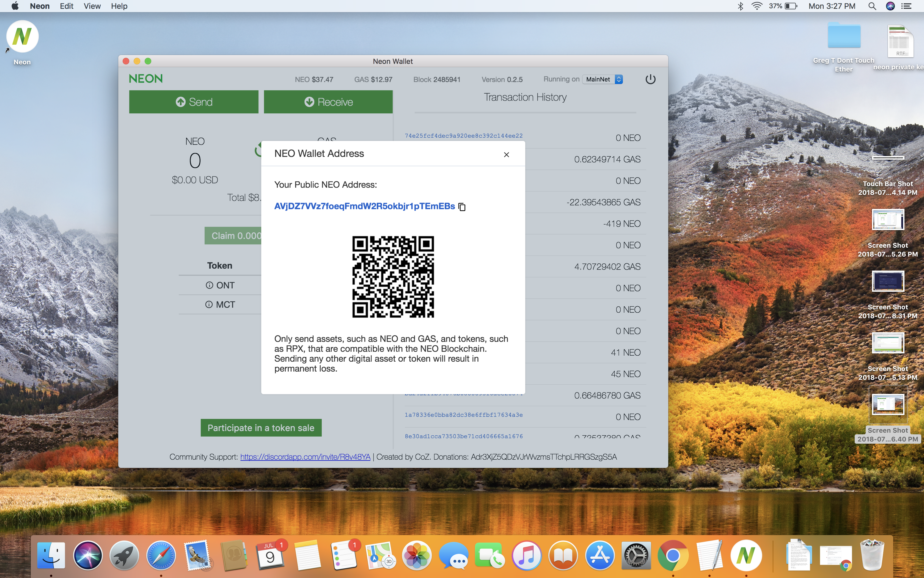Click the 45 NEO transaction amount
Viewport: 924px width, 578px height.
coord(625,374)
